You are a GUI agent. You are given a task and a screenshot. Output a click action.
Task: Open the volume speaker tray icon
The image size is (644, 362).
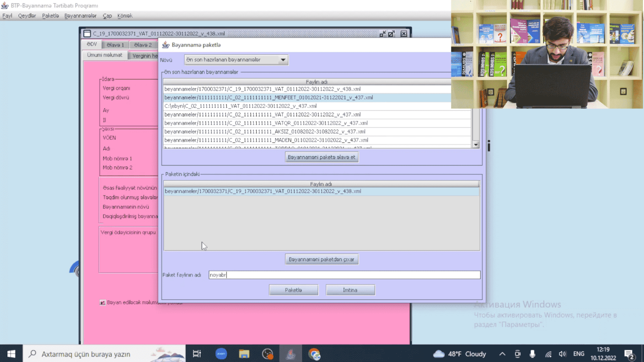coord(562,354)
